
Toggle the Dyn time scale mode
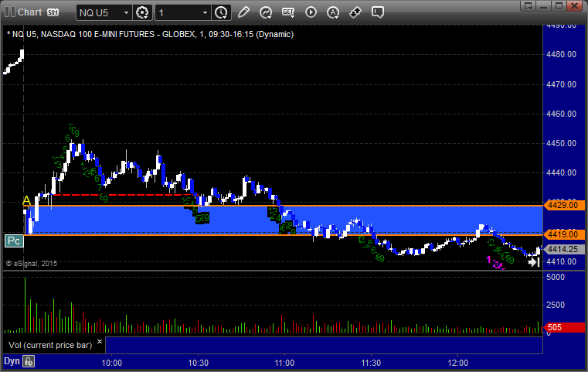point(12,361)
